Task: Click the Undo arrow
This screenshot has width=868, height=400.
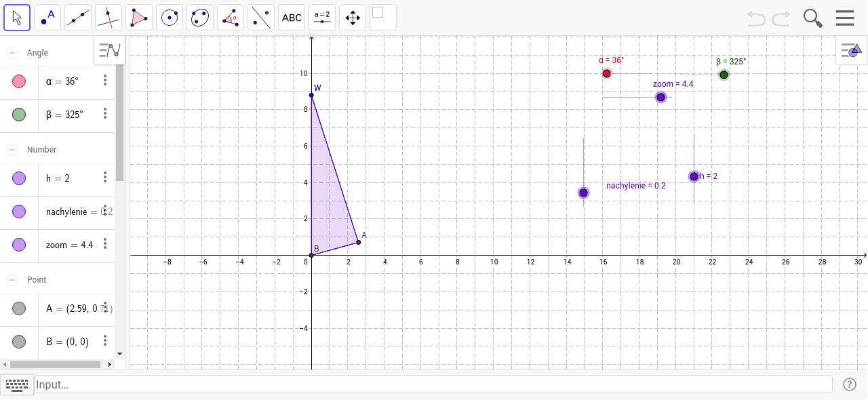Action: tap(756, 18)
